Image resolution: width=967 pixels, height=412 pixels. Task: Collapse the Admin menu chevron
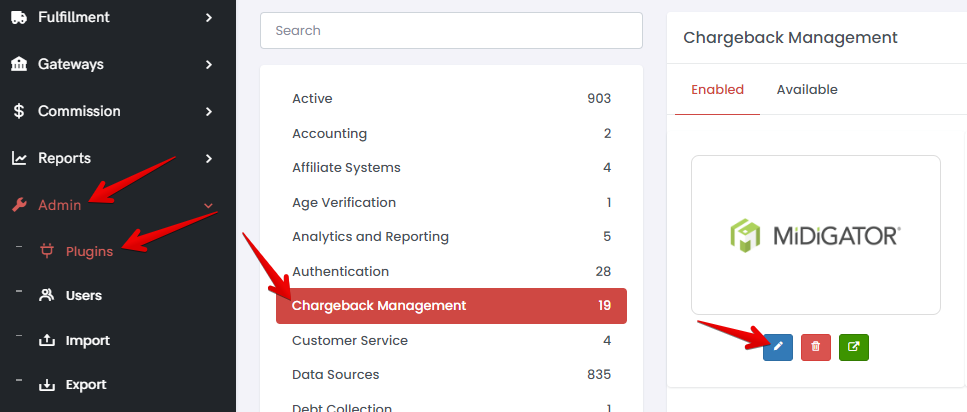(x=208, y=205)
